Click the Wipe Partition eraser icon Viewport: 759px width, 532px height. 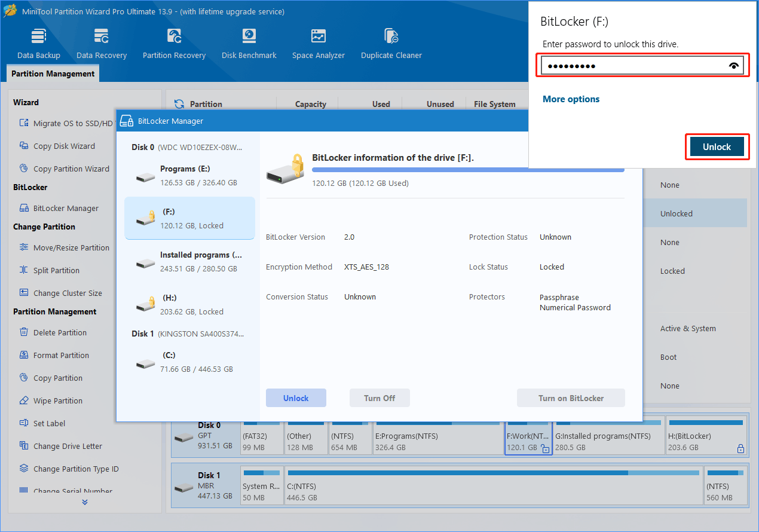click(x=24, y=400)
